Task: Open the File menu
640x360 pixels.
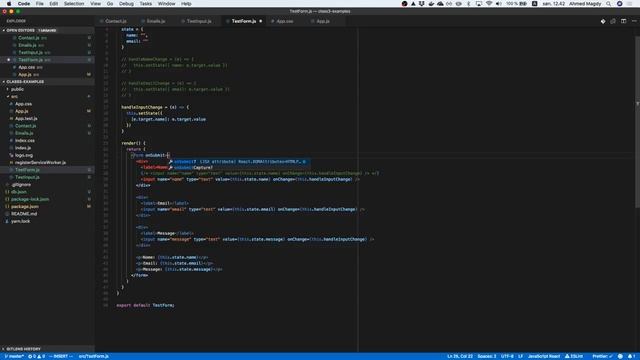Action: (40, 4)
